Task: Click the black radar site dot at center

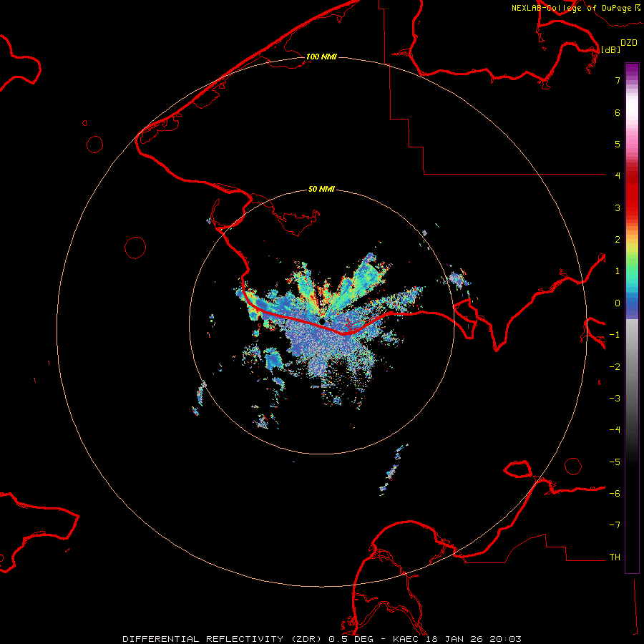Action: (323, 321)
